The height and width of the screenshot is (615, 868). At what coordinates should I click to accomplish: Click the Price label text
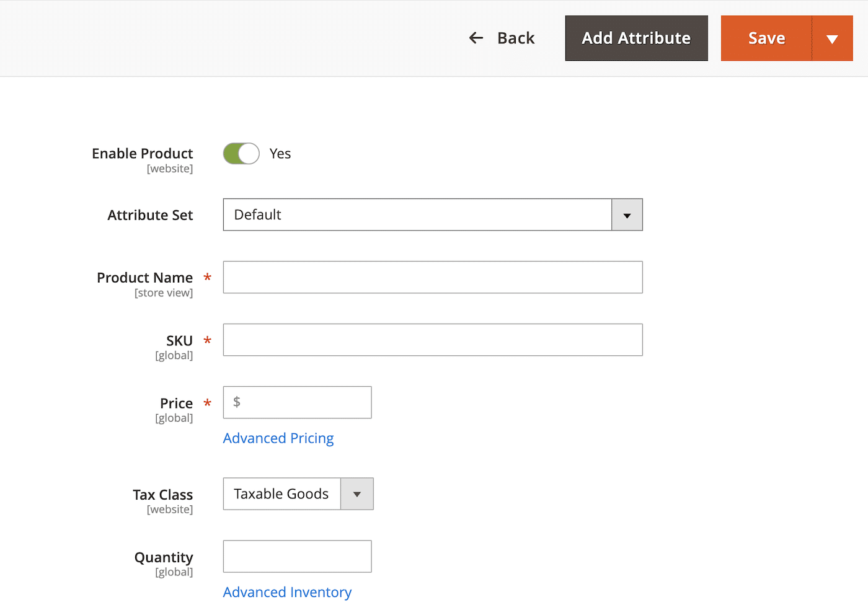176,403
